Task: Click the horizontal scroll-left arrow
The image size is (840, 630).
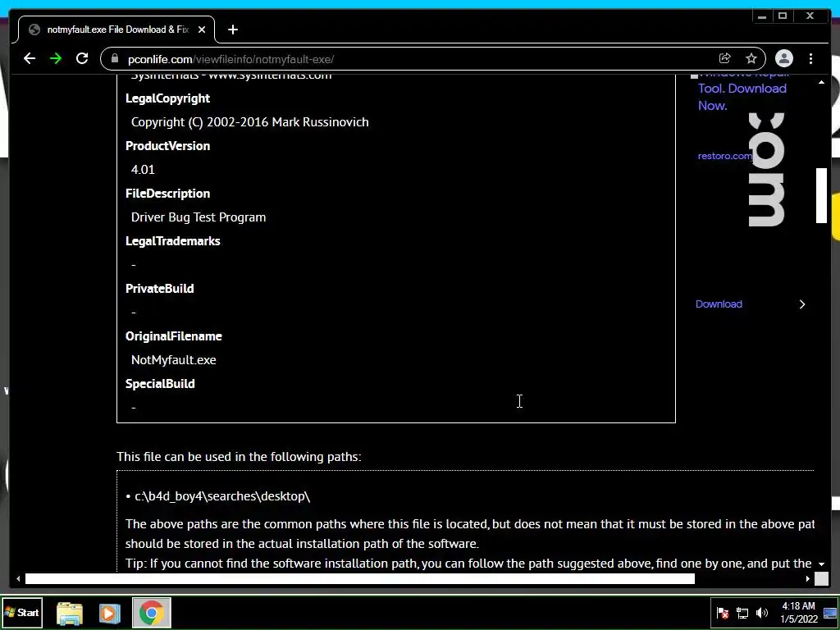Action: pyautogui.click(x=18, y=578)
